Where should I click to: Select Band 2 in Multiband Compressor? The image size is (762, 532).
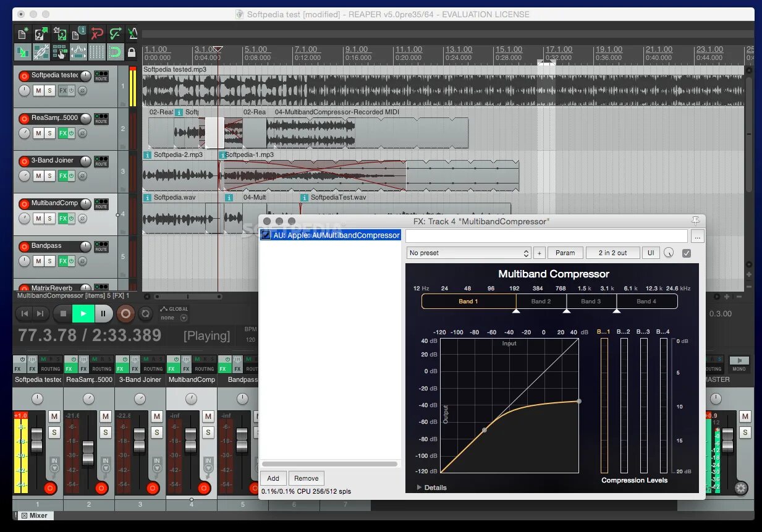pyautogui.click(x=541, y=302)
